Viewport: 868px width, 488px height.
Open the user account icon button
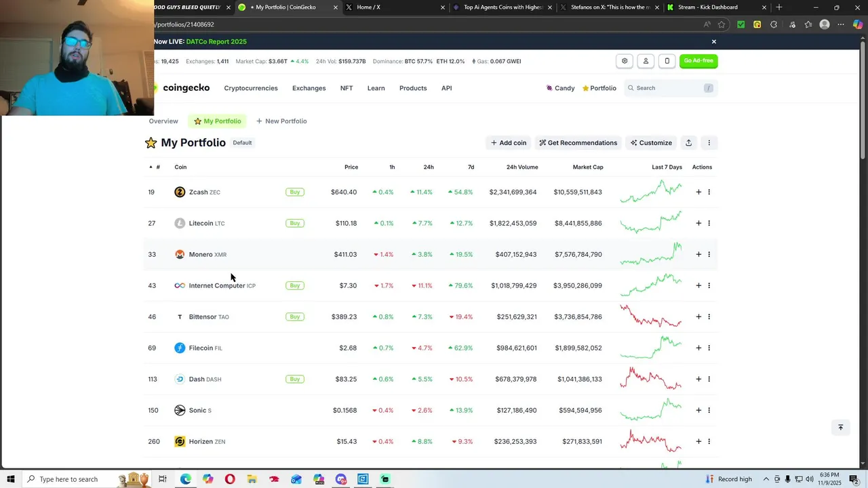pyautogui.click(x=646, y=61)
